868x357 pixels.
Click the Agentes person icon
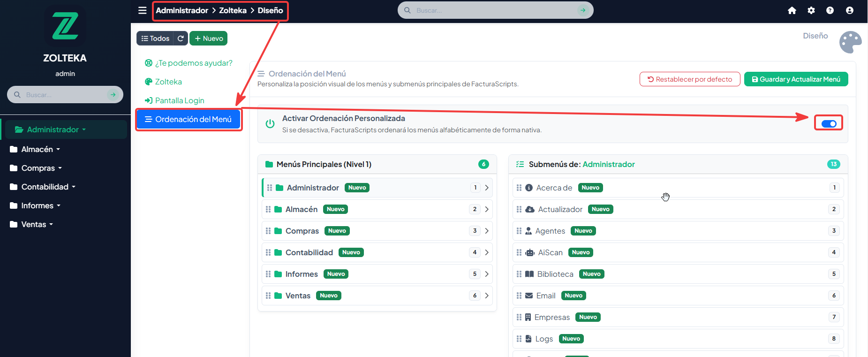coord(528,231)
